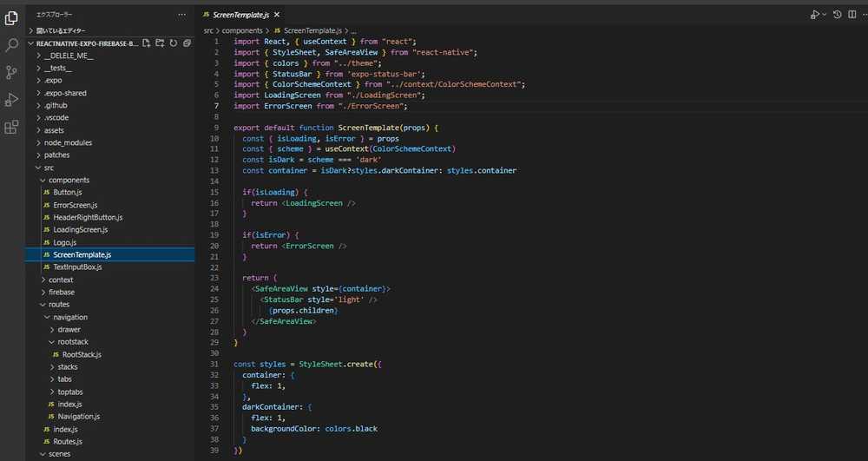The height and width of the screenshot is (461, 868).
Task: Close the ScreenTemplate.js tab
Action: [277, 15]
